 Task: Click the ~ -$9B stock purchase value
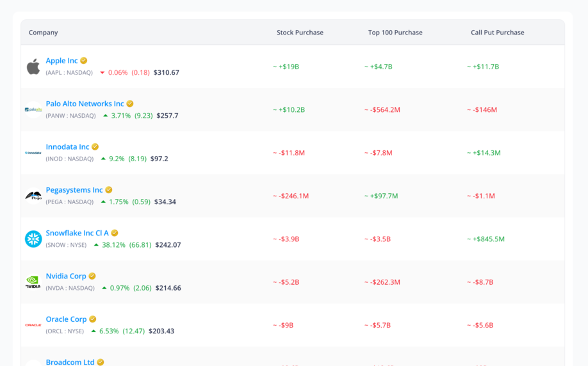point(284,325)
